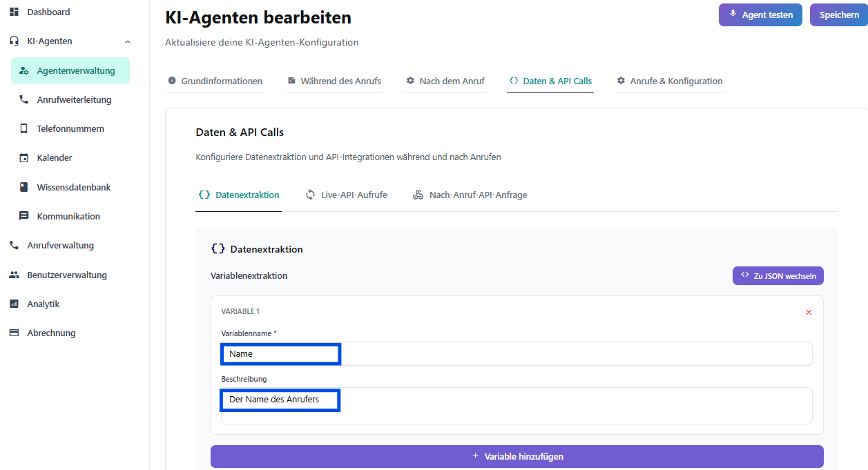Click the smartphone icon next to Telefonnummern

tap(24, 129)
